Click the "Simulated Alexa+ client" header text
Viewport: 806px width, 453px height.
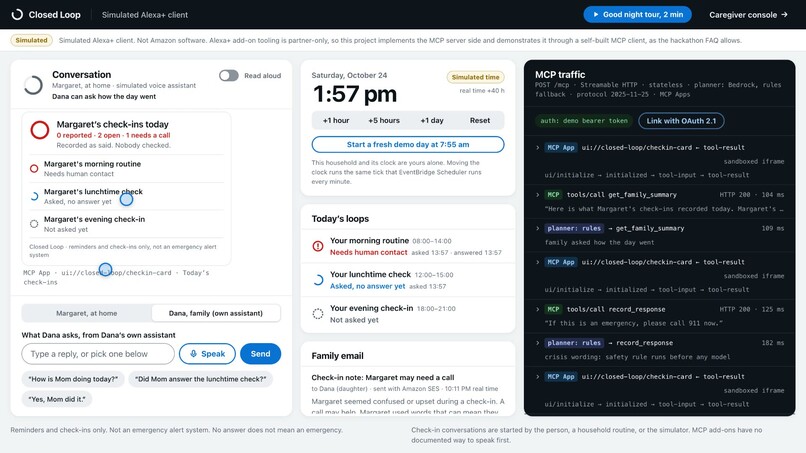pyautogui.click(x=144, y=15)
